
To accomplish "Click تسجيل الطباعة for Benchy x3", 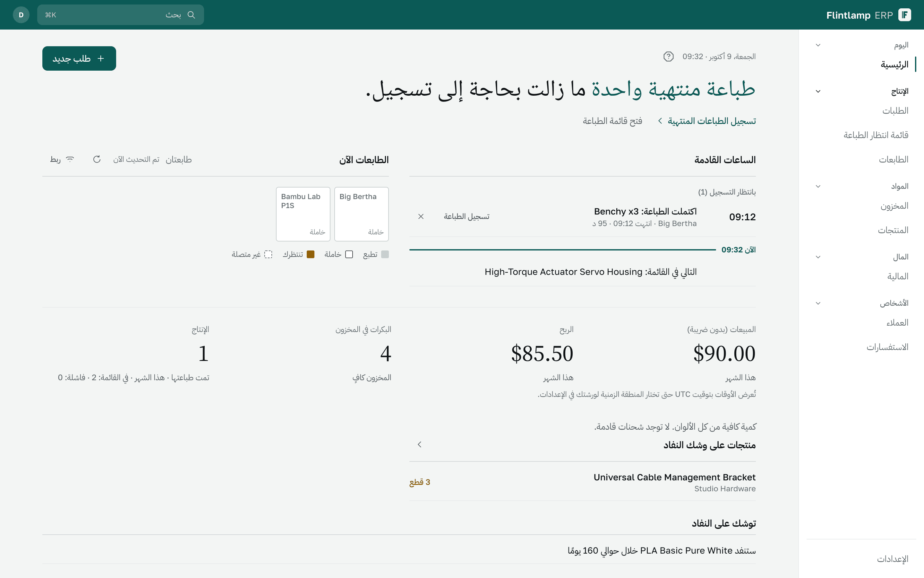I will (466, 216).
